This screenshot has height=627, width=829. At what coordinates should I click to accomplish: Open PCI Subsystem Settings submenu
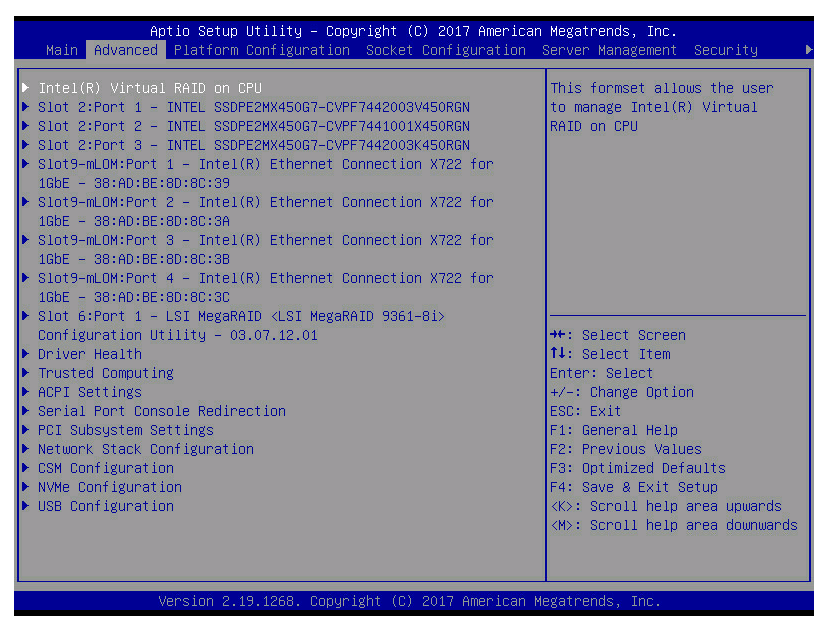point(125,430)
